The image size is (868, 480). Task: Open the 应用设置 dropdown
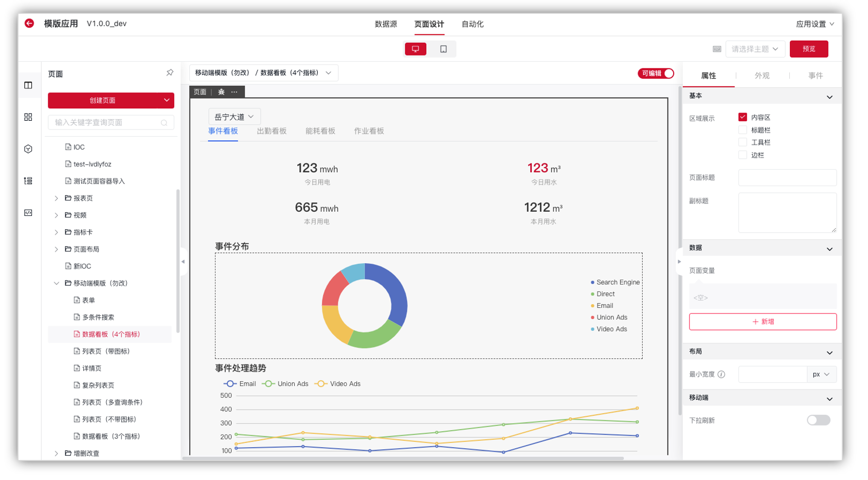(x=815, y=24)
